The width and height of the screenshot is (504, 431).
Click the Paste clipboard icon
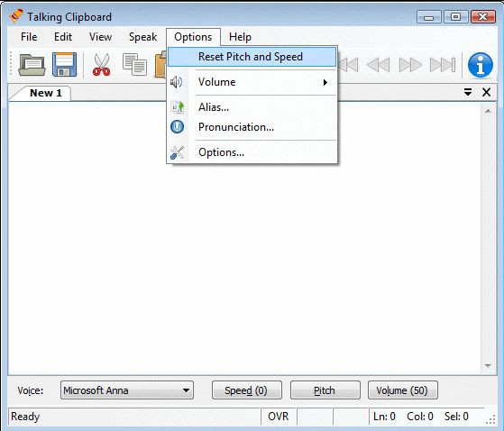160,65
